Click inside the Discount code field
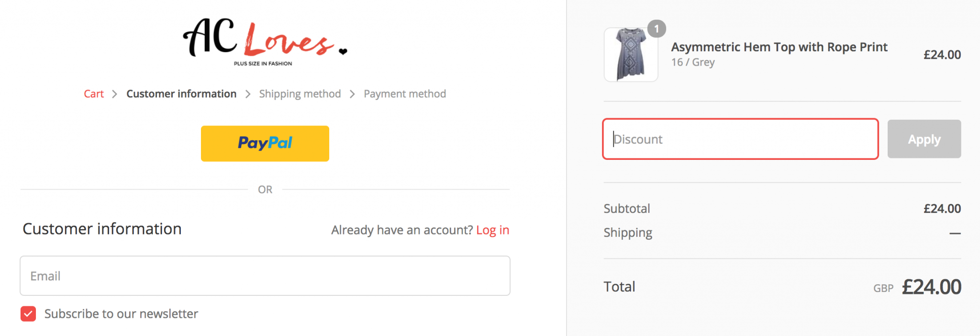 740,139
